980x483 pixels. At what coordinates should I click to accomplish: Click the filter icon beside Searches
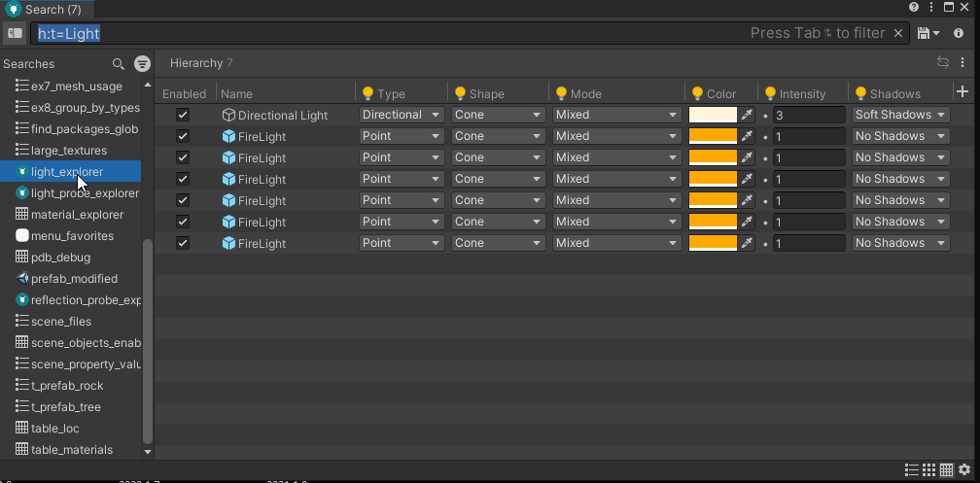[142, 64]
